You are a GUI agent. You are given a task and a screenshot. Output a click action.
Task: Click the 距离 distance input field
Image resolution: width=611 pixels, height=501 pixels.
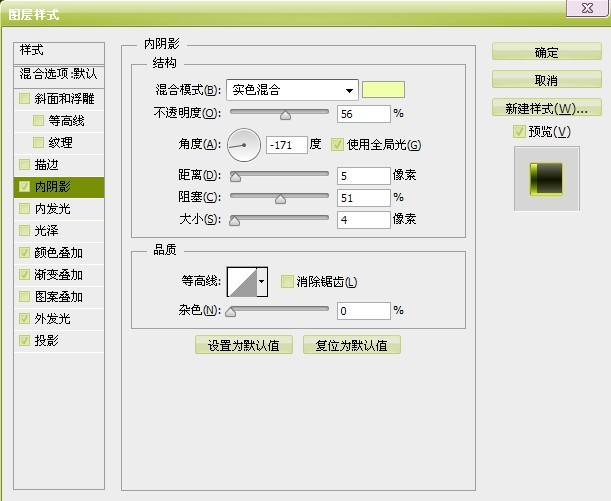tap(364, 176)
